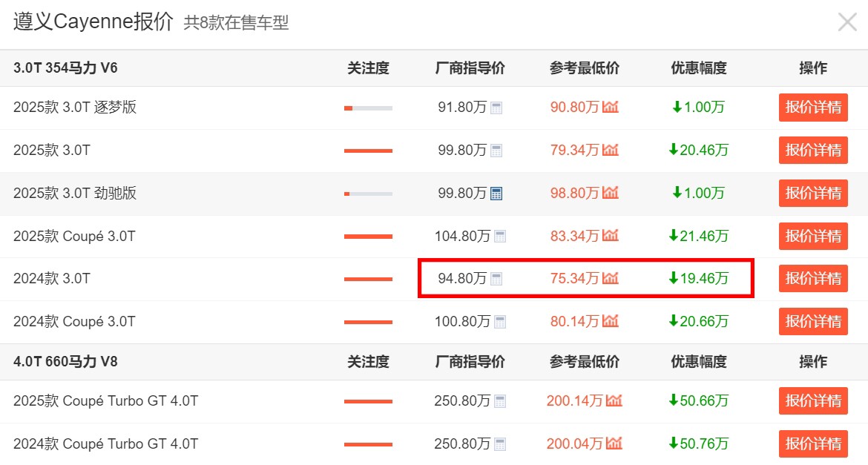This screenshot has width=868, height=465.
Task: Open price trend chart icon beside 83.34万
Action: click(610, 235)
